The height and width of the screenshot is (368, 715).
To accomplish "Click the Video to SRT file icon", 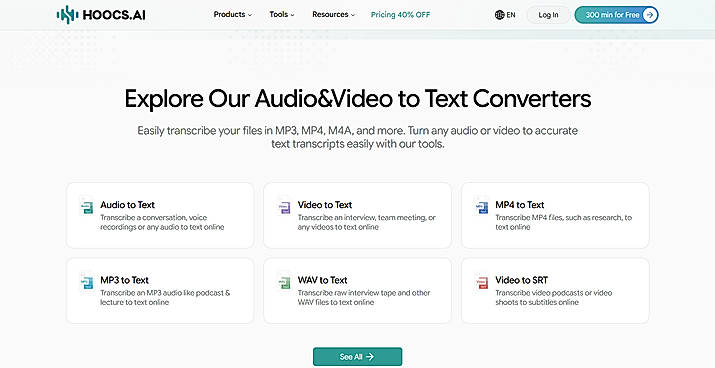I will pos(482,283).
